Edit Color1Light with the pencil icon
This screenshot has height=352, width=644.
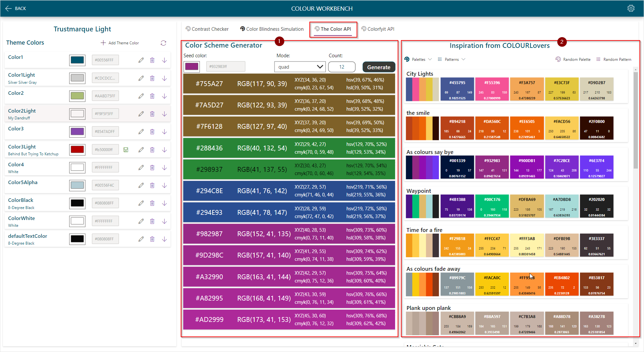tap(141, 78)
